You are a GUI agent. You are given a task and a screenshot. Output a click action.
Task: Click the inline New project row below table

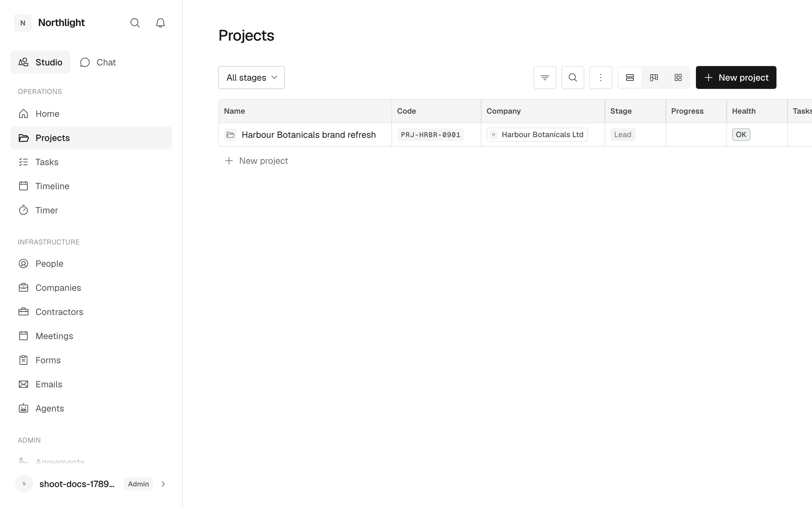(256, 161)
